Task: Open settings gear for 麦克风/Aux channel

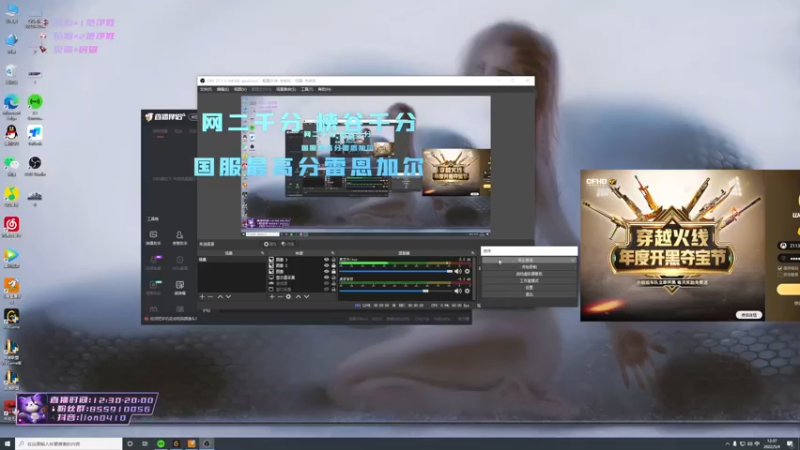Action: coord(467,271)
